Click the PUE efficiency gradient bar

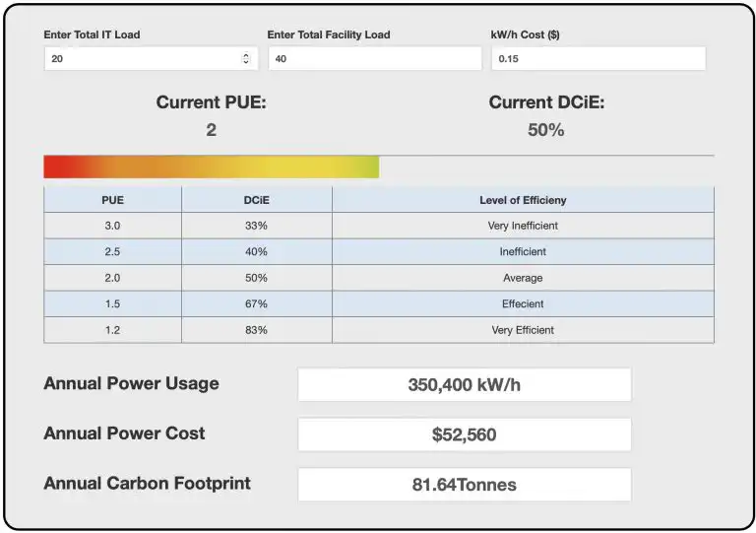pos(212,167)
